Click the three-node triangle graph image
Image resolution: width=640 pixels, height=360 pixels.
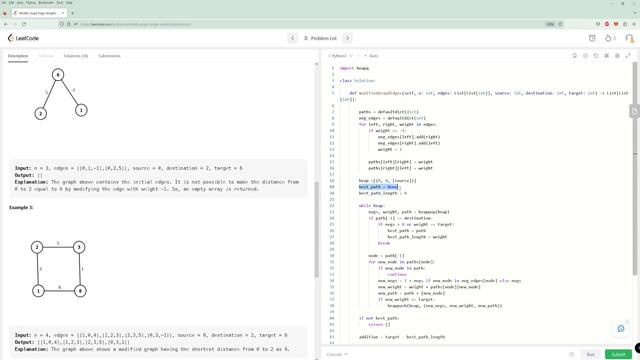pyautogui.click(x=61, y=94)
